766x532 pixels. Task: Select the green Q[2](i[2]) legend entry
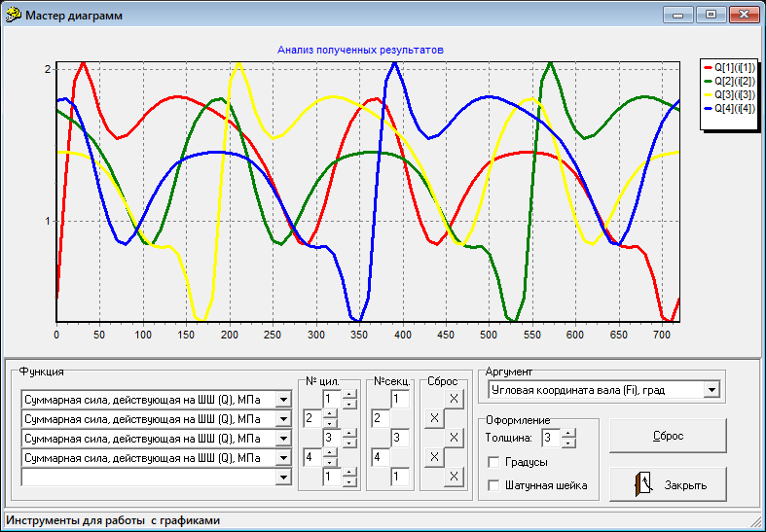[729, 81]
